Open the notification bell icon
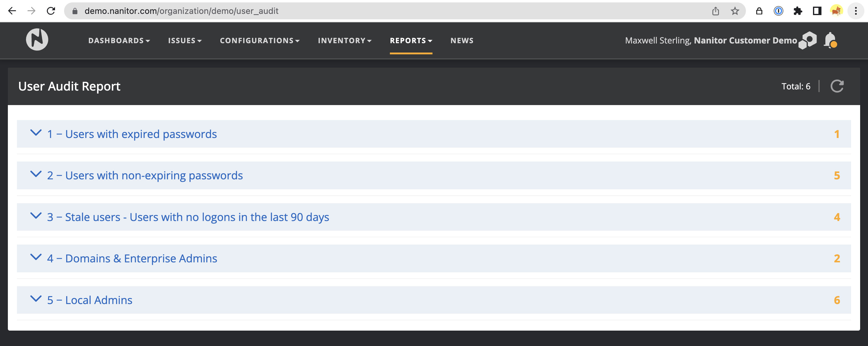Screen dimensions: 868x346 [830, 40]
